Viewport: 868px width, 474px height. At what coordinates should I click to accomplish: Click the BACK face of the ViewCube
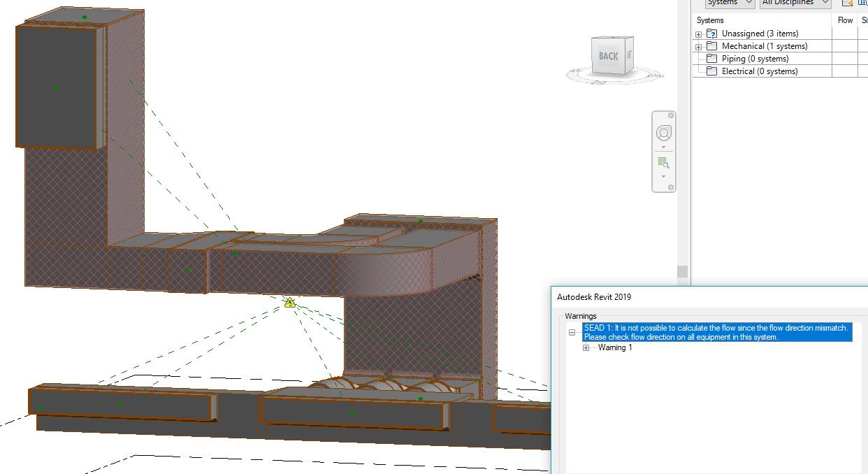(x=607, y=56)
